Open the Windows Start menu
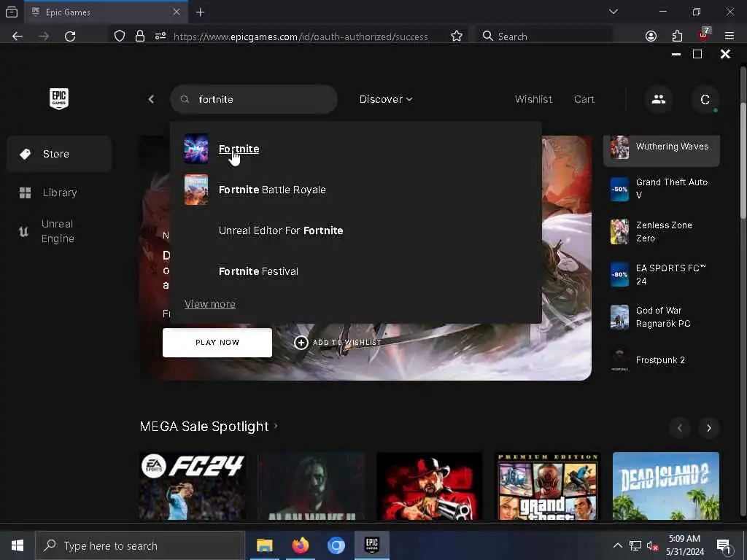Screen dimensions: 747x560 coord(18,545)
